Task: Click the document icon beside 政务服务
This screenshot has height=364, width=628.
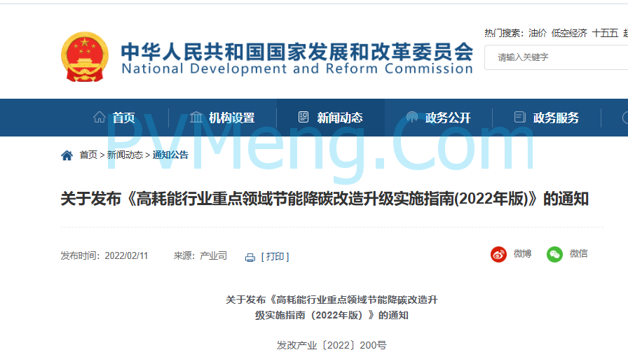Action: tap(519, 117)
